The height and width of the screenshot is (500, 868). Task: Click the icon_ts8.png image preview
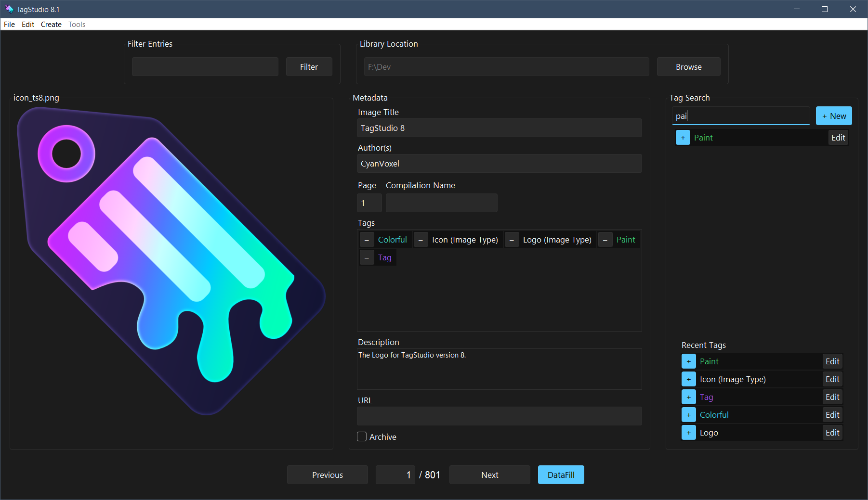(171, 261)
